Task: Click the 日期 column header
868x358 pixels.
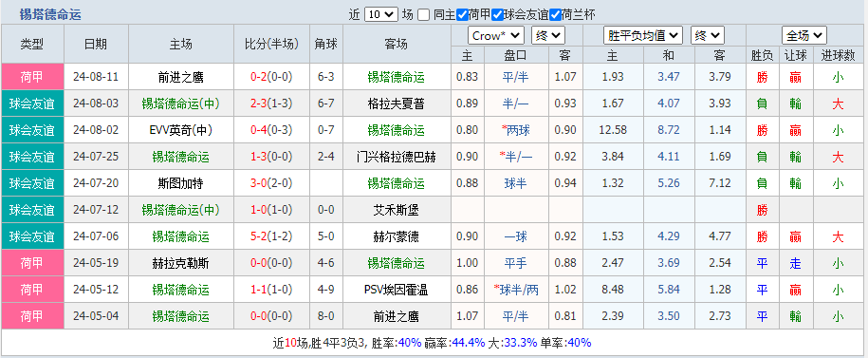Action: pyautogui.click(x=96, y=44)
